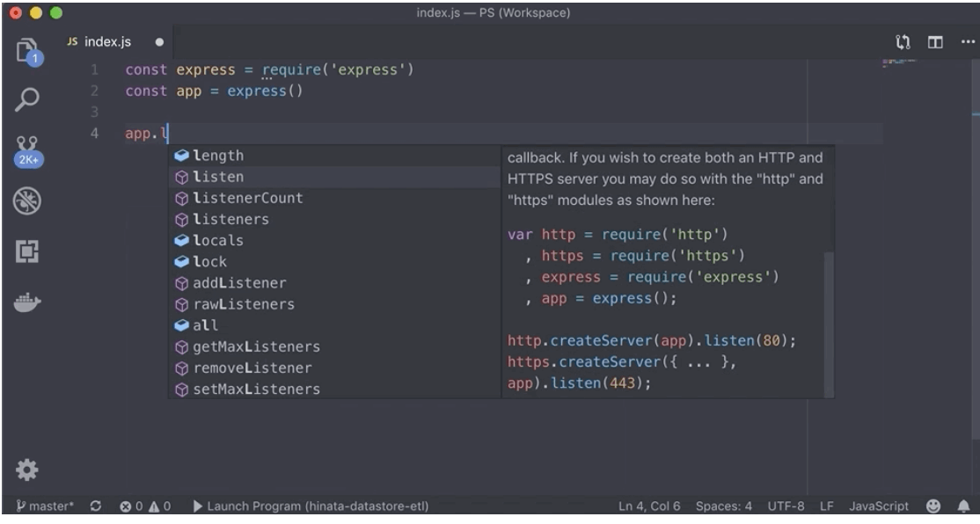The height and width of the screenshot is (524, 980).
Task: Select 'length' suggestion
Action: [x=334, y=156]
